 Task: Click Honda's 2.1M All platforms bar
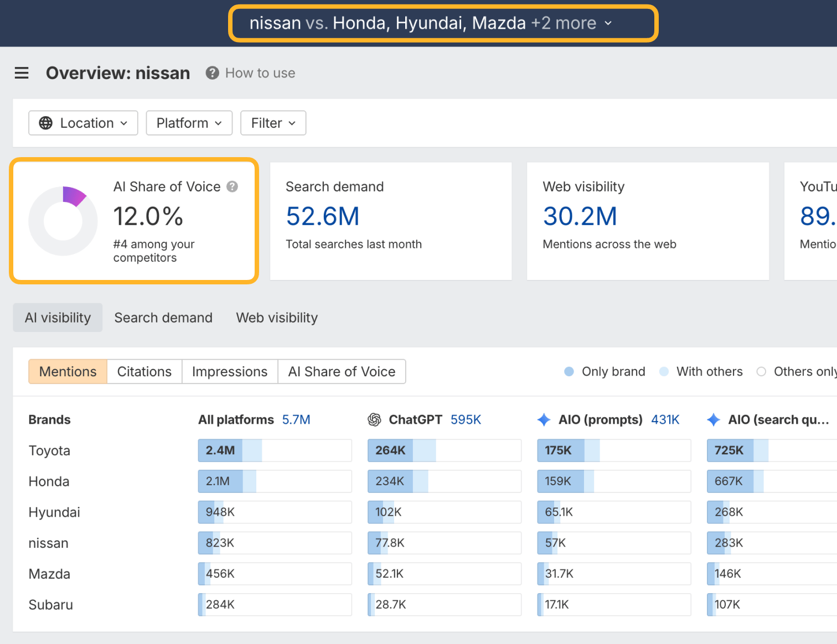[x=275, y=481]
